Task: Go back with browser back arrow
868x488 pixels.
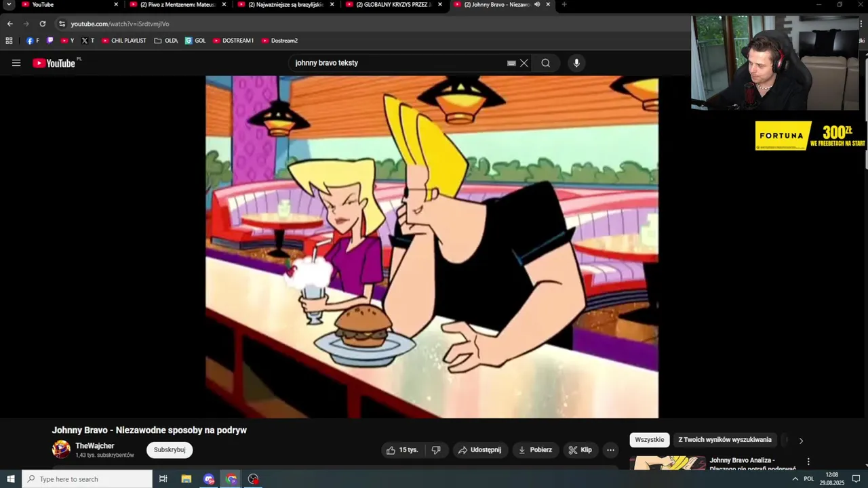Action: [x=9, y=24]
